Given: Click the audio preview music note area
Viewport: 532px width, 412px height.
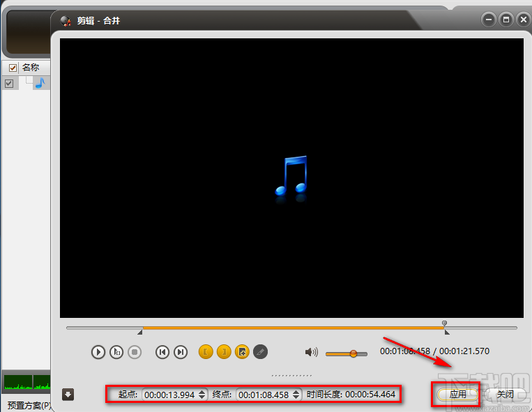Looking at the screenshot, I should [x=291, y=178].
